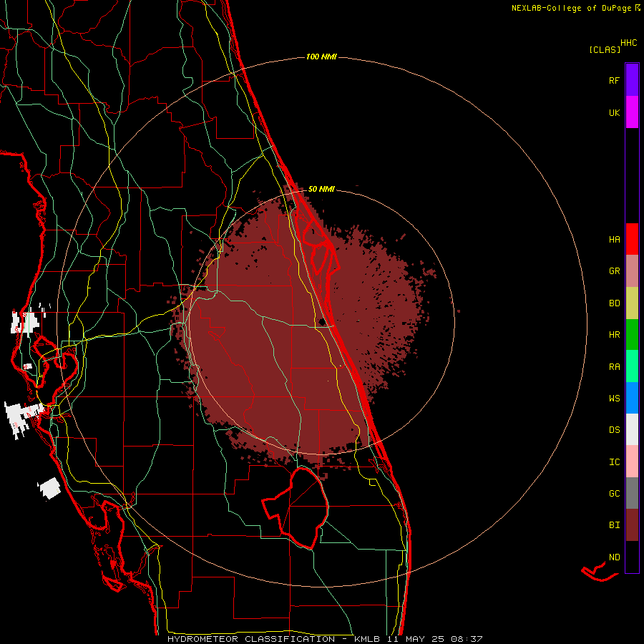Click the RF legend label
The width and height of the screenshot is (644, 644).
coord(614,80)
